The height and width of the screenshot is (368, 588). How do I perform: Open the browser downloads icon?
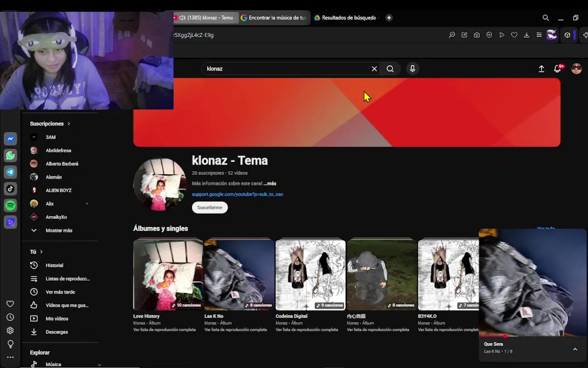pyautogui.click(x=527, y=35)
